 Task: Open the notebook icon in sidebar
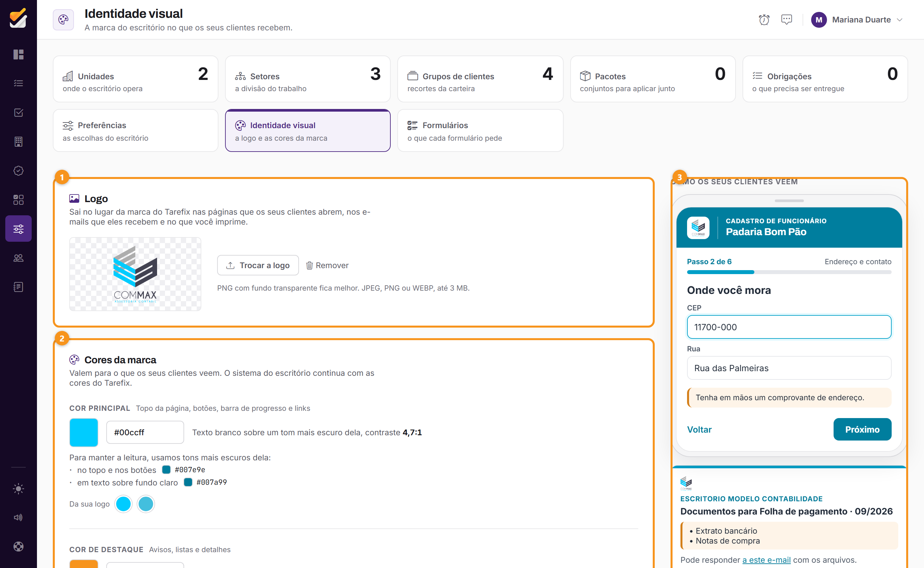pyautogui.click(x=18, y=287)
